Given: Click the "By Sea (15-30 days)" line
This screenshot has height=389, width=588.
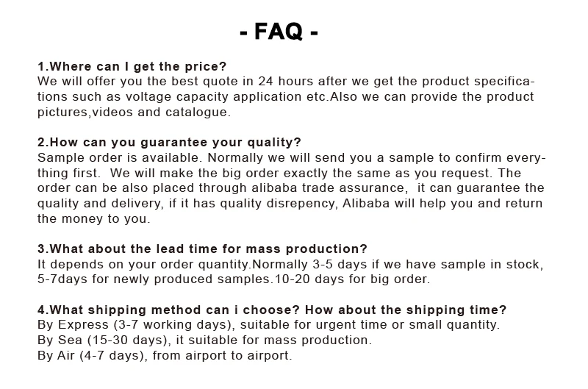Looking at the screenshot, I should click(x=204, y=340).
